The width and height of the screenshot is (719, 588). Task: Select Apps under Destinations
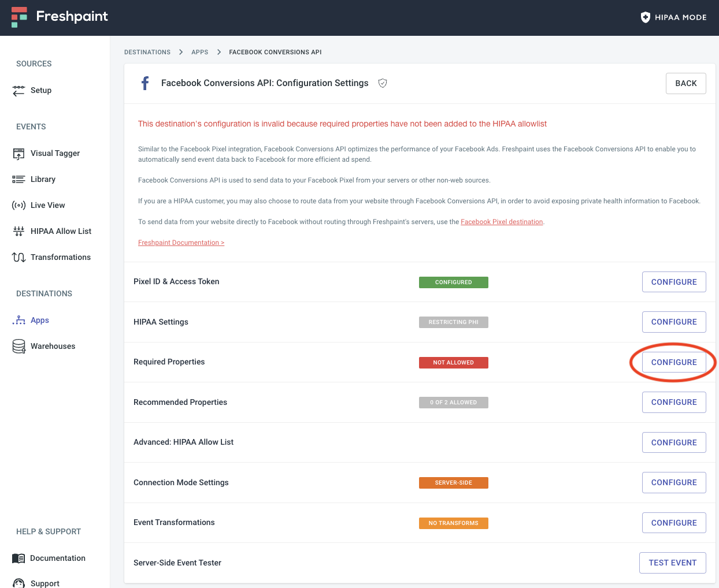point(39,321)
